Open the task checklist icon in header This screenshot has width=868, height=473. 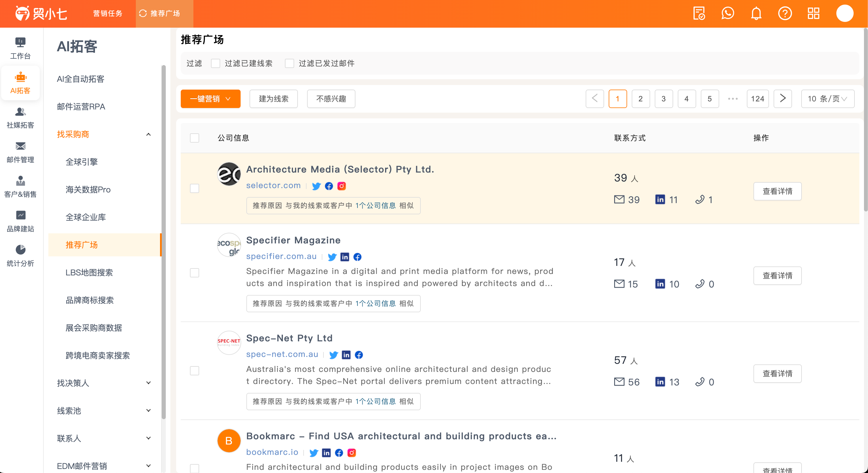(699, 14)
